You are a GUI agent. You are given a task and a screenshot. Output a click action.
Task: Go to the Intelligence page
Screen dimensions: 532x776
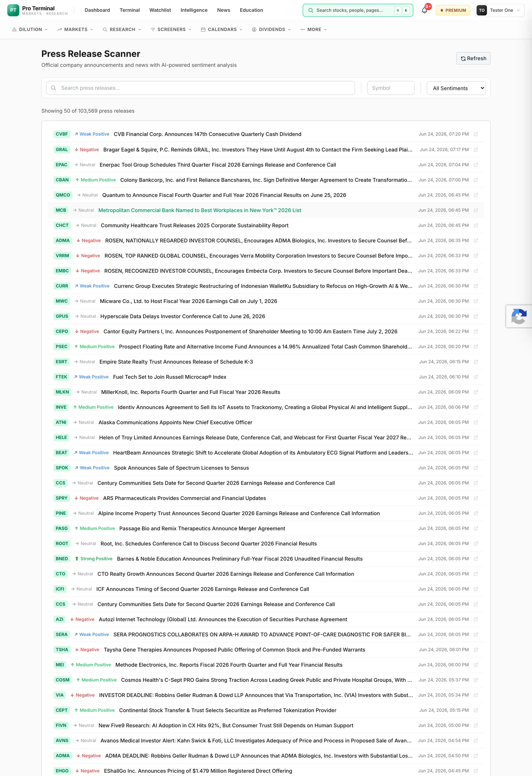click(x=194, y=10)
